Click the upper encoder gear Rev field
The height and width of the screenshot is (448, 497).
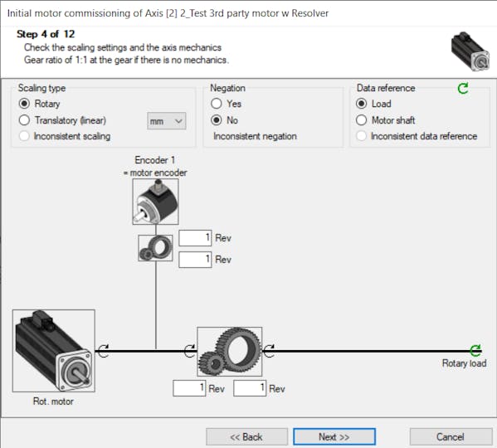[195, 238]
